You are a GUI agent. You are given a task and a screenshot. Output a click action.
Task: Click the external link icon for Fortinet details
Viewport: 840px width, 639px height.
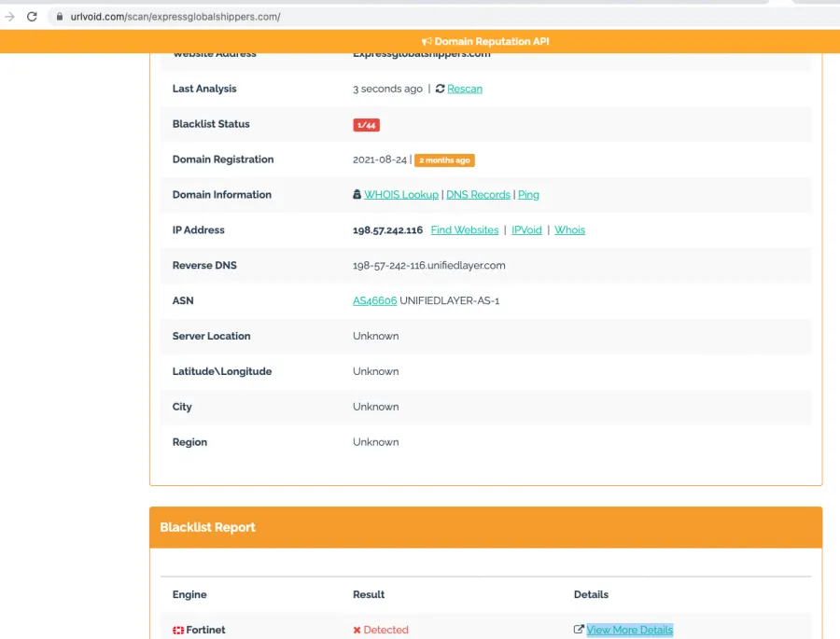pos(579,630)
